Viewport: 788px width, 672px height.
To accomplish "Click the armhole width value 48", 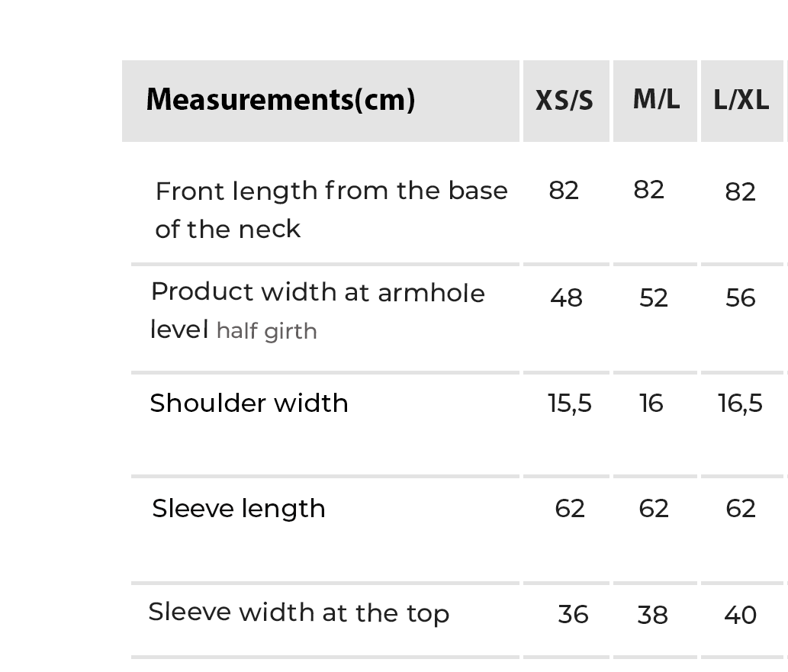I will [x=566, y=297].
